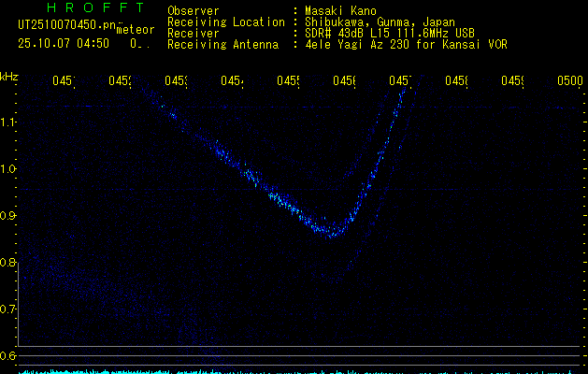Click the 0.9 frequency tick label
The width and height of the screenshot is (588, 374).
point(8,216)
